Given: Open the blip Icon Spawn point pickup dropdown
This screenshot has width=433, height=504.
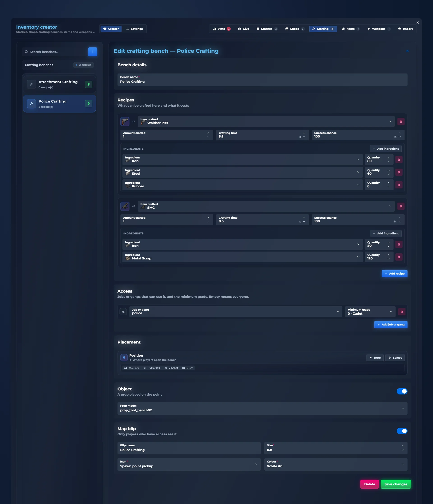Looking at the screenshot, I should pyautogui.click(x=189, y=464).
